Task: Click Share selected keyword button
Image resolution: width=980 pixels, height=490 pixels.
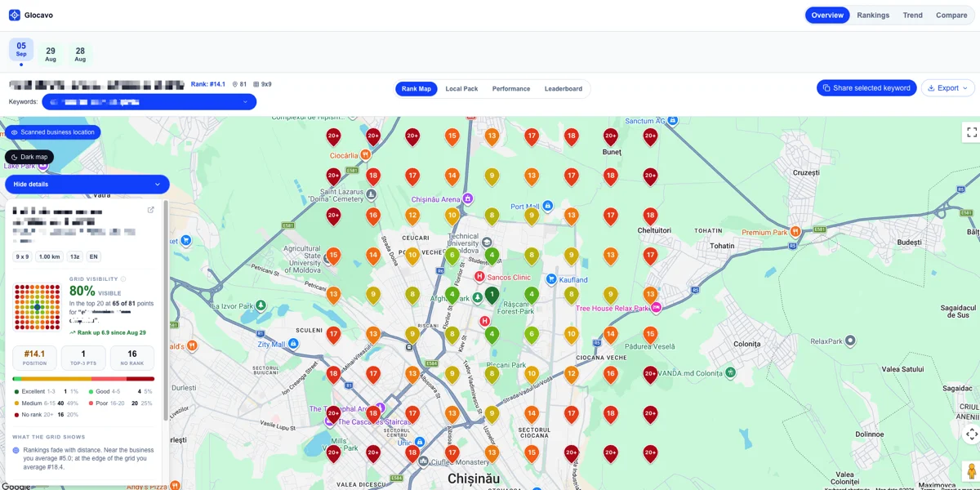Action: pyautogui.click(x=866, y=88)
